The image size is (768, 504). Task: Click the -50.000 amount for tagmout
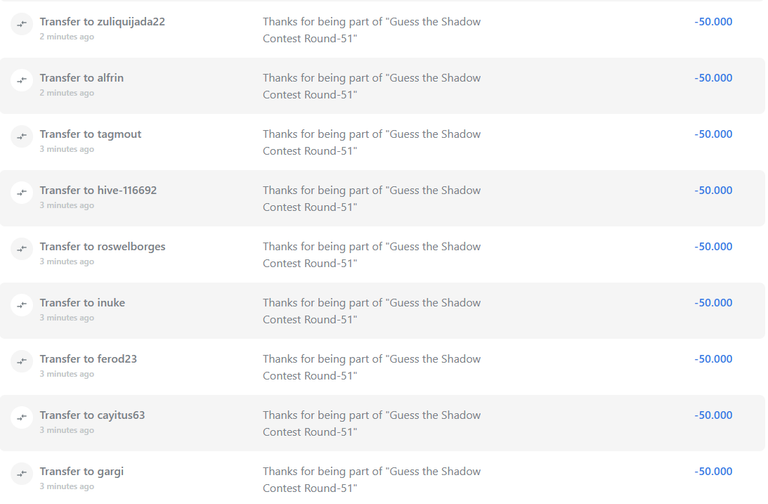click(713, 134)
